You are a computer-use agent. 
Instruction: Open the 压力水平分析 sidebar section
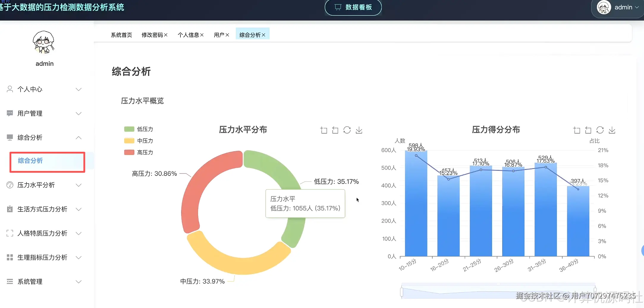(36, 185)
